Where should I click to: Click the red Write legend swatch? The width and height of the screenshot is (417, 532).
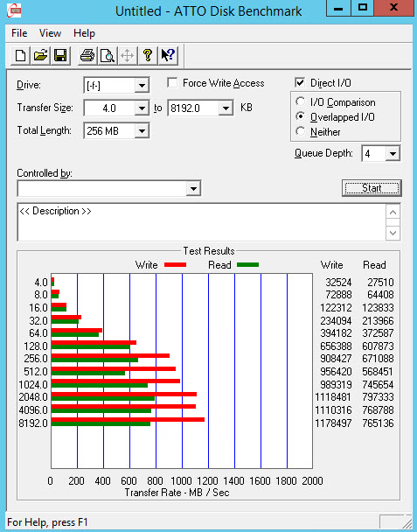(x=175, y=264)
